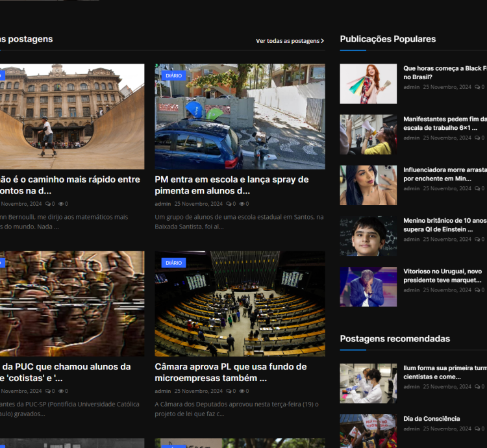This screenshot has height=448, width=487.
Task: Click admin author on Ilum post
Action: pos(412,387)
